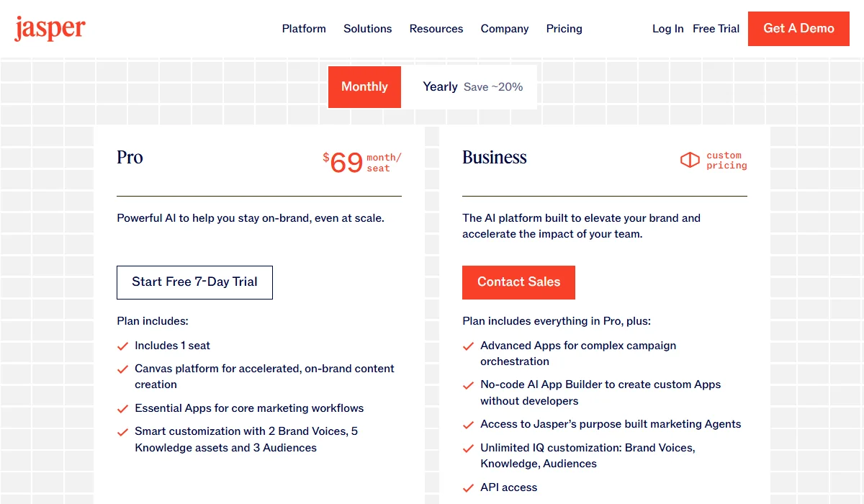Open the Company menu
This screenshot has width=864, height=504.
504,29
